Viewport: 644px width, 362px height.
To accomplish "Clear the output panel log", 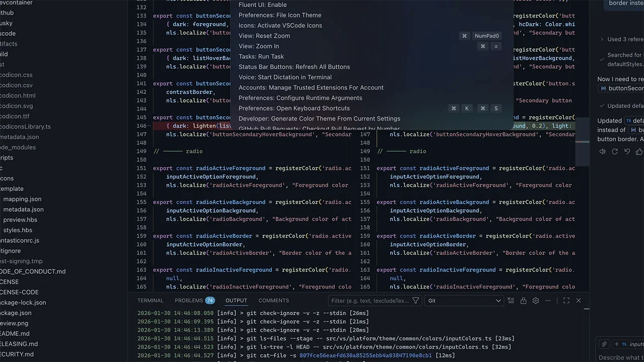I will point(511,301).
